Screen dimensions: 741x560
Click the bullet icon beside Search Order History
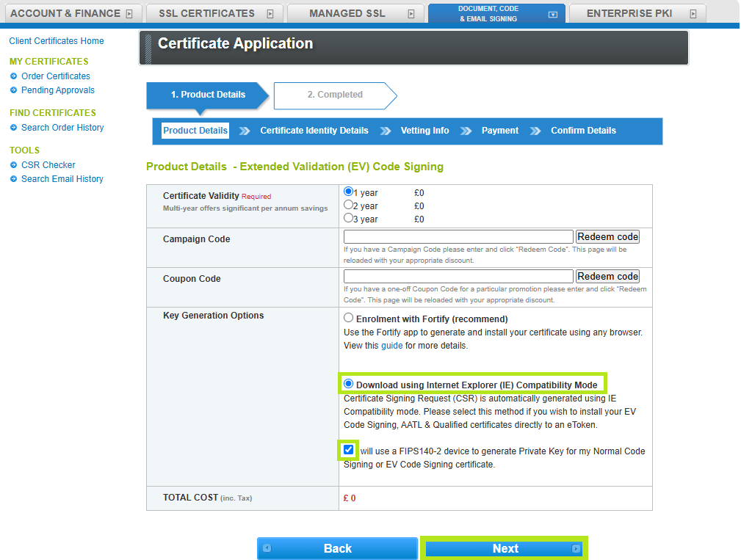click(x=14, y=128)
